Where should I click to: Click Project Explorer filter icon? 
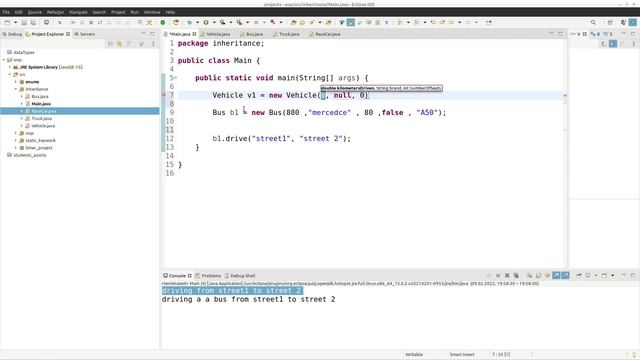point(129,44)
